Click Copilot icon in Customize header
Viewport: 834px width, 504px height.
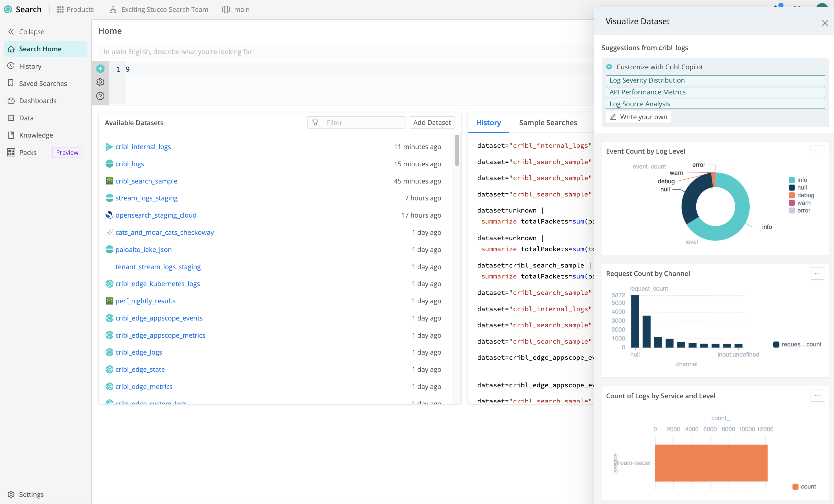(609, 67)
